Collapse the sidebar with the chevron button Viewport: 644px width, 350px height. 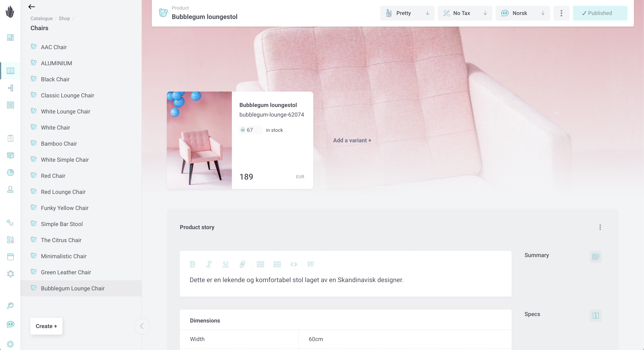coord(142,326)
